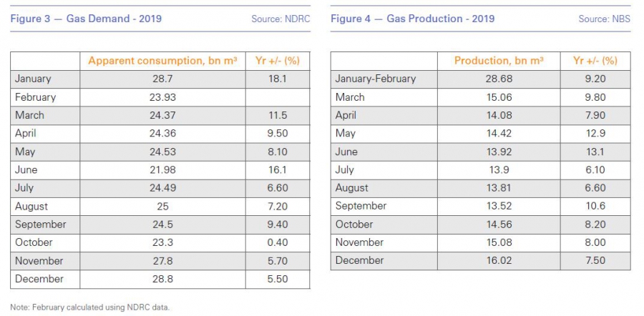Click the Figure 3 Gas Demand title
The image size is (644, 316).
pyautogui.click(x=86, y=19)
